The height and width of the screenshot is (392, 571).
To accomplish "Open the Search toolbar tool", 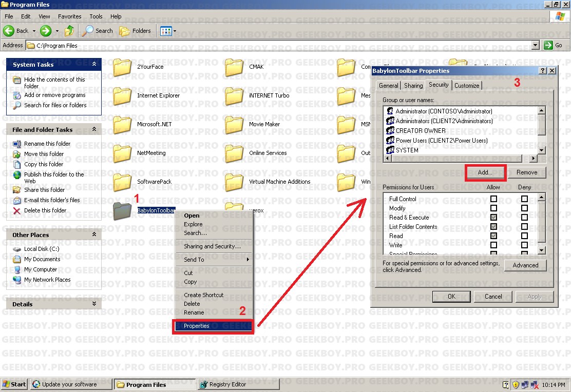I will 98,31.
